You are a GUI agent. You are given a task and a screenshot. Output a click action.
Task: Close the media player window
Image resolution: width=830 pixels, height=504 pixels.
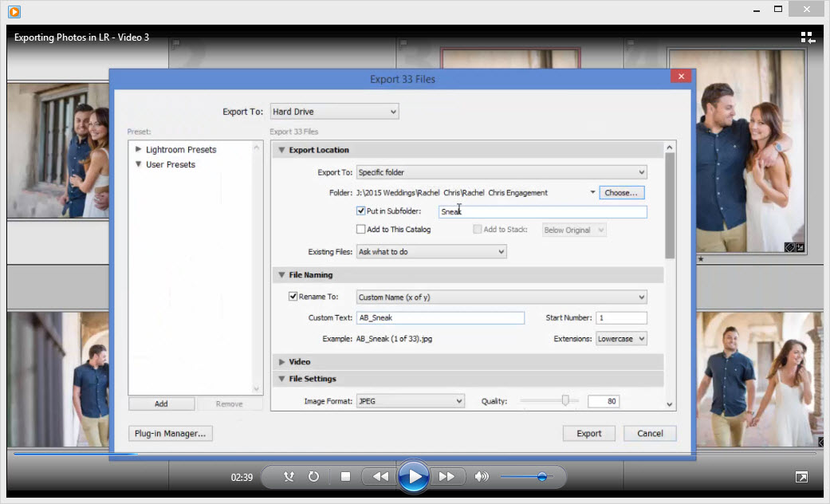pos(807,9)
